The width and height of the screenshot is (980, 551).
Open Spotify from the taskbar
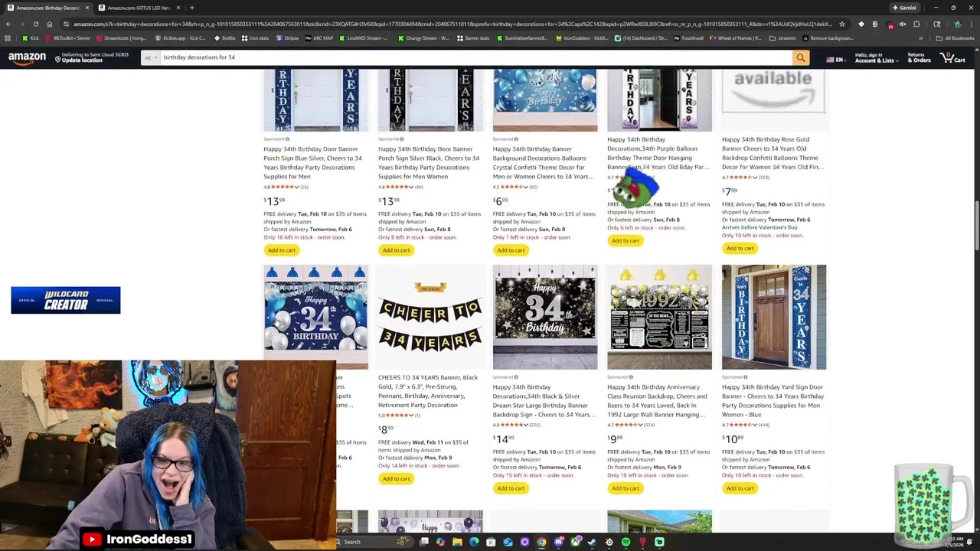(626, 542)
